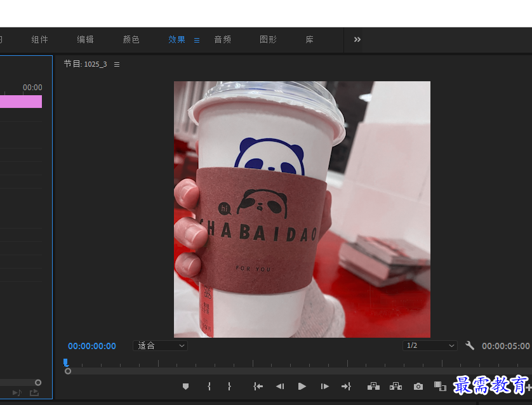Viewport: 532px width, 405px height.
Task: Click export icon in left panel
Action: pos(34,393)
